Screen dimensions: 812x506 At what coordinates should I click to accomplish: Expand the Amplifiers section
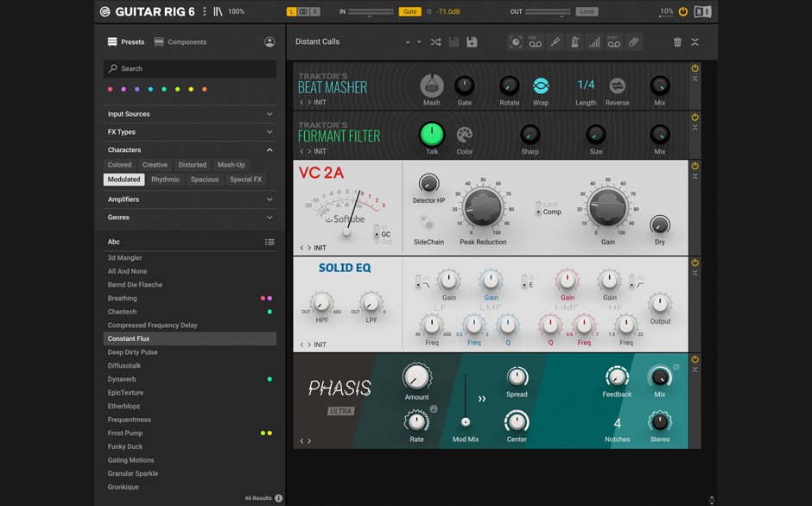point(190,199)
